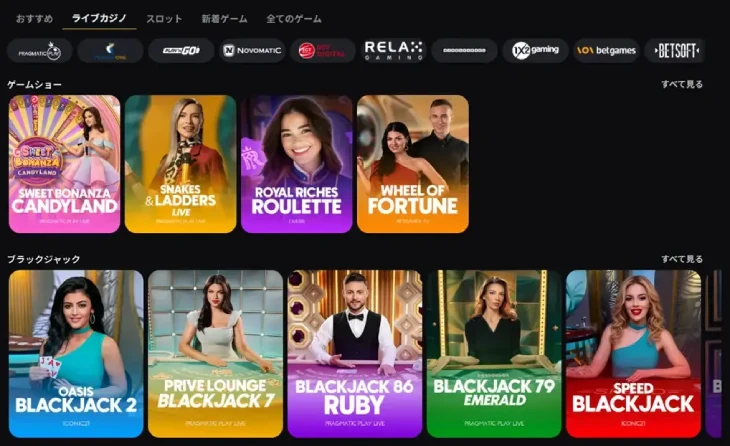
Task: Open the スロット tab
Action: click(x=164, y=19)
